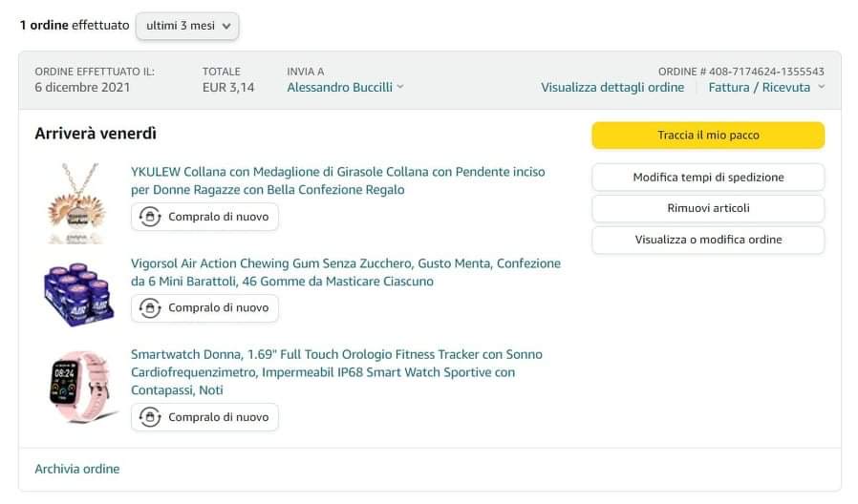Open the 'Visualizza dettagli ordine' link
This screenshot has height=504, width=858.
(x=612, y=87)
